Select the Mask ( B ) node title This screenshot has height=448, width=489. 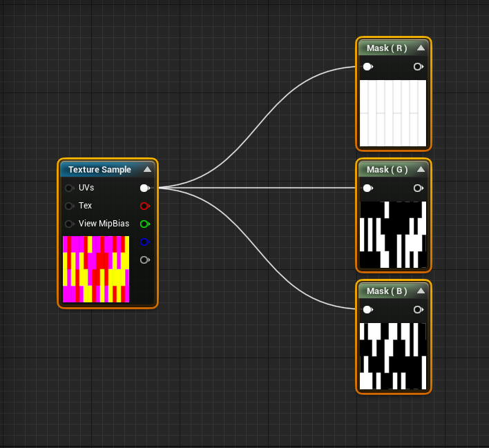tap(387, 291)
